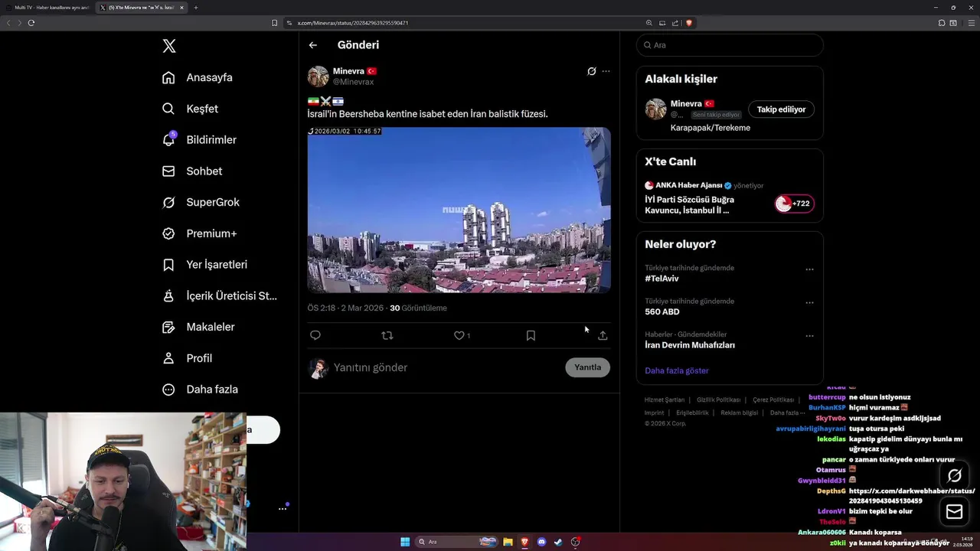Click the floating messages envelope button
This screenshot has width=980, height=551.
click(x=954, y=512)
